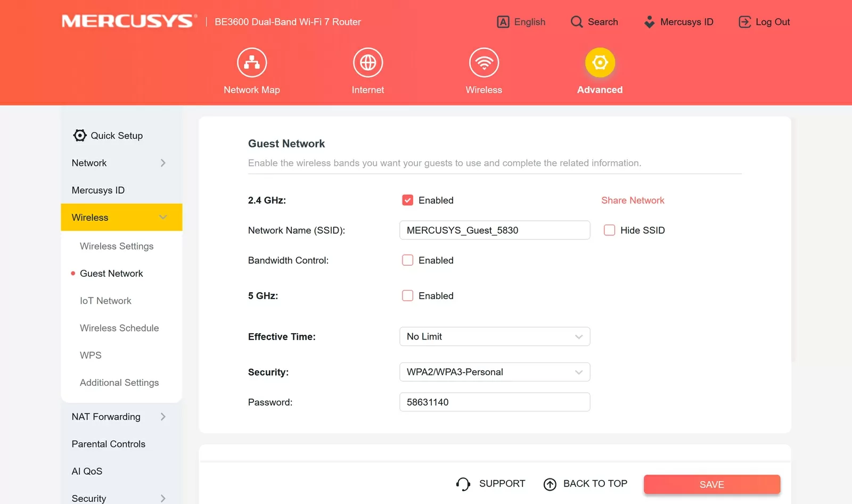Click the Quick Setup gear icon
The width and height of the screenshot is (852, 504).
pos(80,136)
